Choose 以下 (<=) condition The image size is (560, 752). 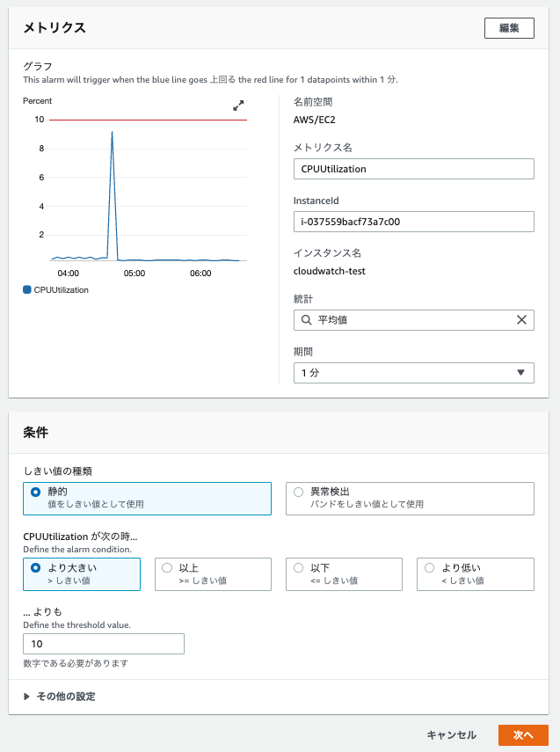click(344, 574)
